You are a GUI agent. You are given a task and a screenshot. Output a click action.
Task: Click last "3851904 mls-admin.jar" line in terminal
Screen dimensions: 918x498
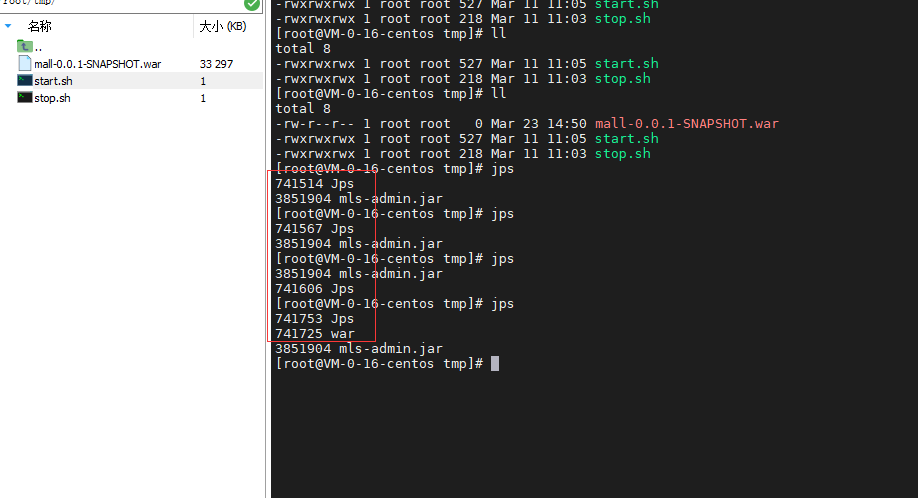click(x=359, y=349)
